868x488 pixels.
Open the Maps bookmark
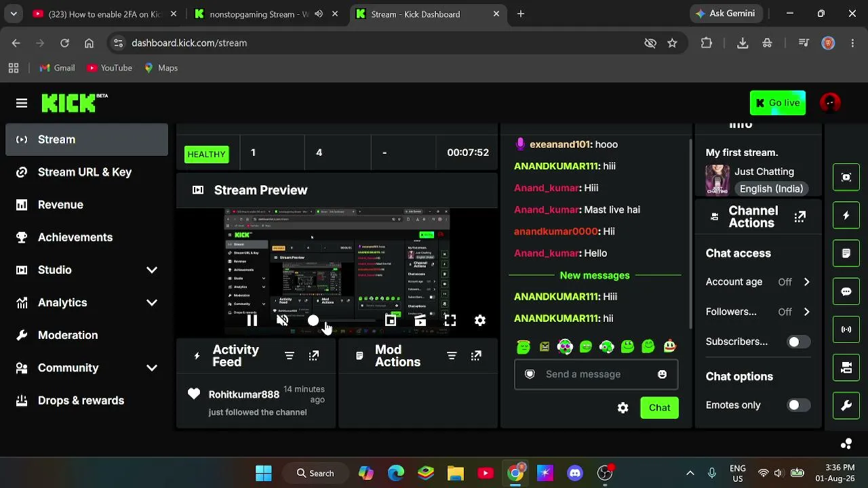161,68
